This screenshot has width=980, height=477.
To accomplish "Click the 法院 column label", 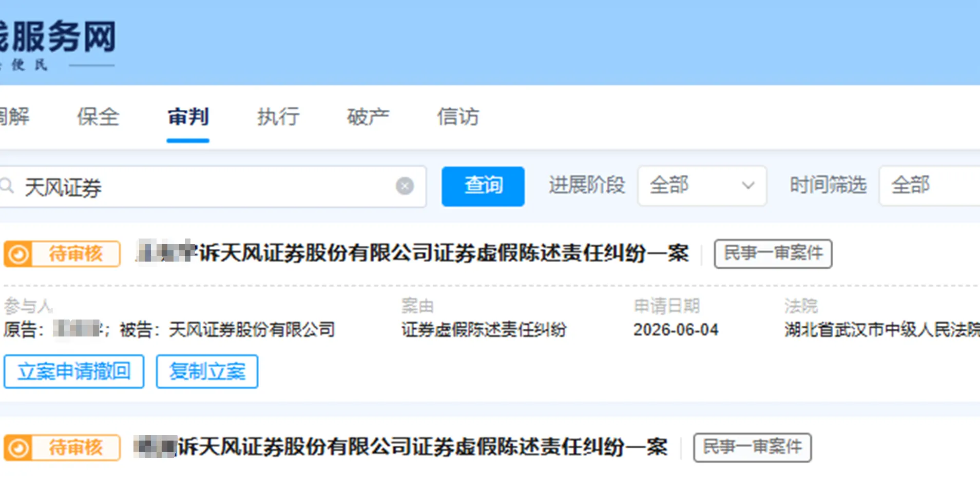I will click(x=801, y=306).
